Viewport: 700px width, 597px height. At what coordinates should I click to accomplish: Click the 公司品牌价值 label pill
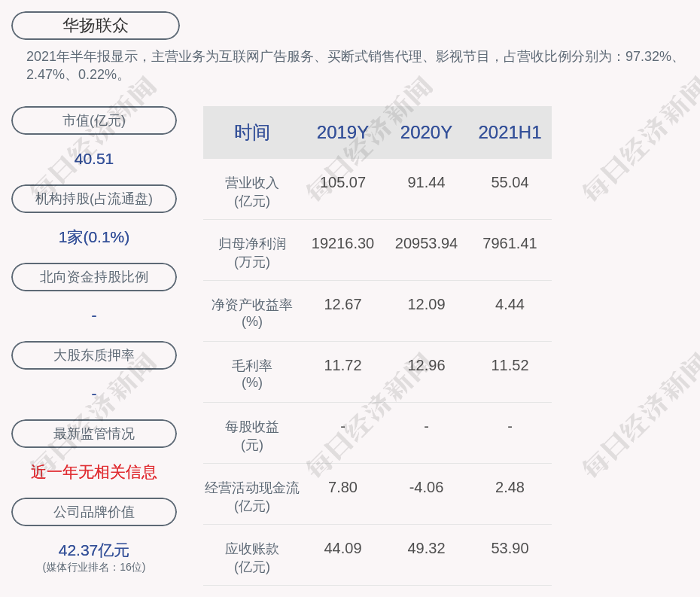click(x=94, y=512)
